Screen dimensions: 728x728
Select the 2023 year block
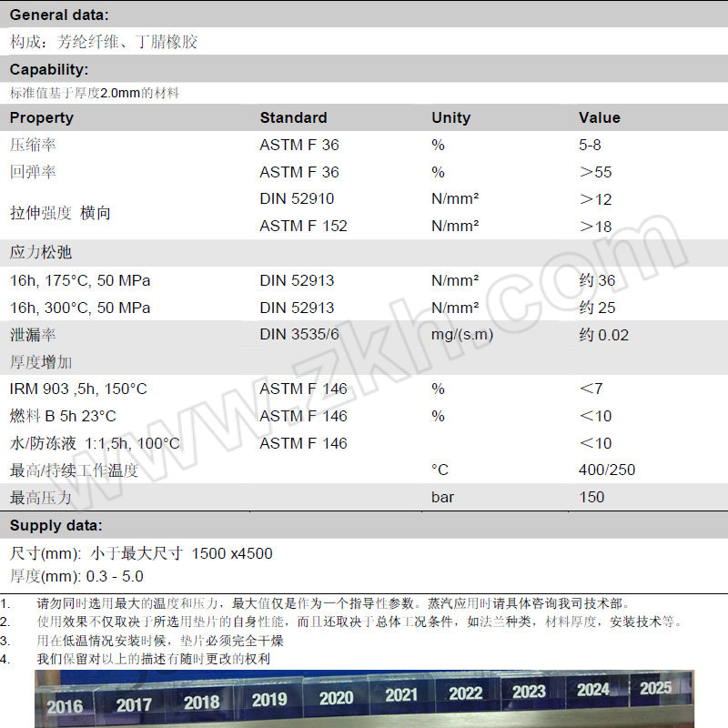[x=529, y=692]
